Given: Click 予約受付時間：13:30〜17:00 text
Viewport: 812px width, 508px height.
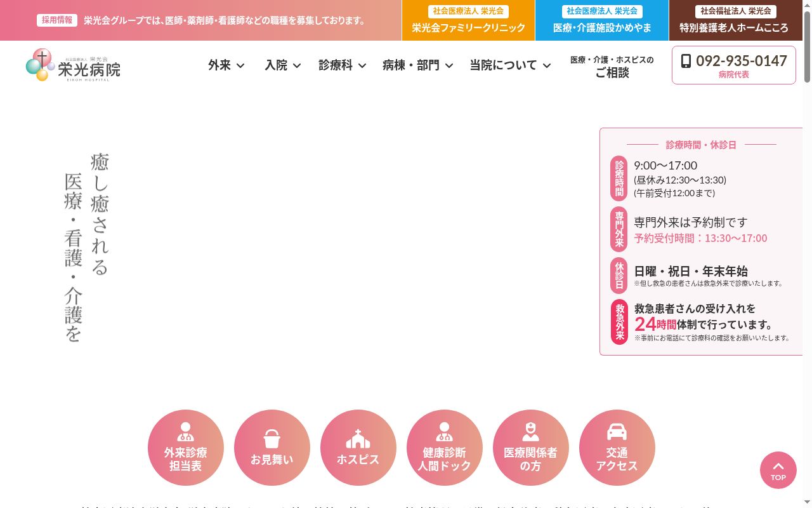Looking at the screenshot, I should [x=700, y=238].
